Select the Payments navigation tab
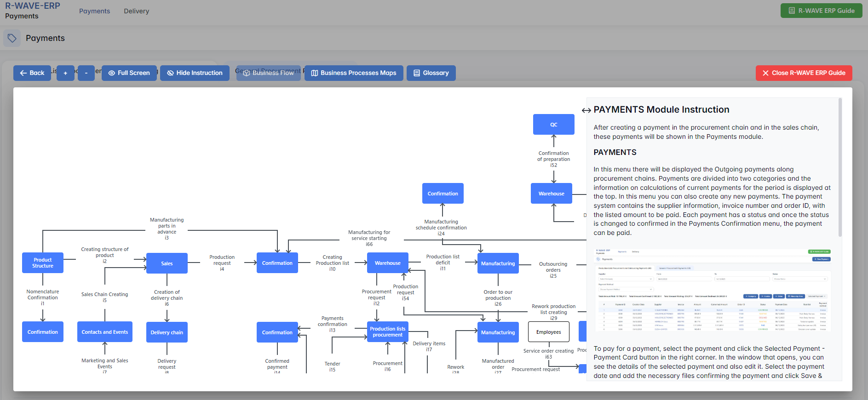868x400 pixels. click(x=94, y=11)
